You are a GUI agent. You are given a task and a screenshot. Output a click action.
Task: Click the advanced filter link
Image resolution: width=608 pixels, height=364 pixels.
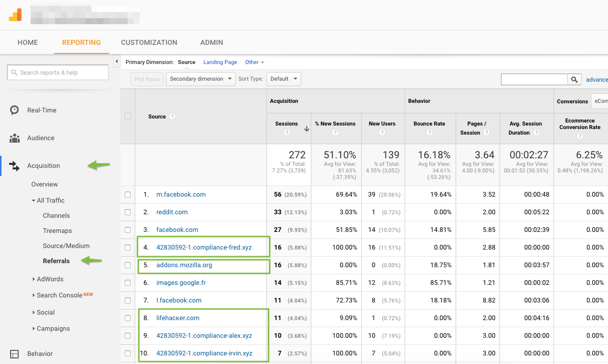coord(597,80)
